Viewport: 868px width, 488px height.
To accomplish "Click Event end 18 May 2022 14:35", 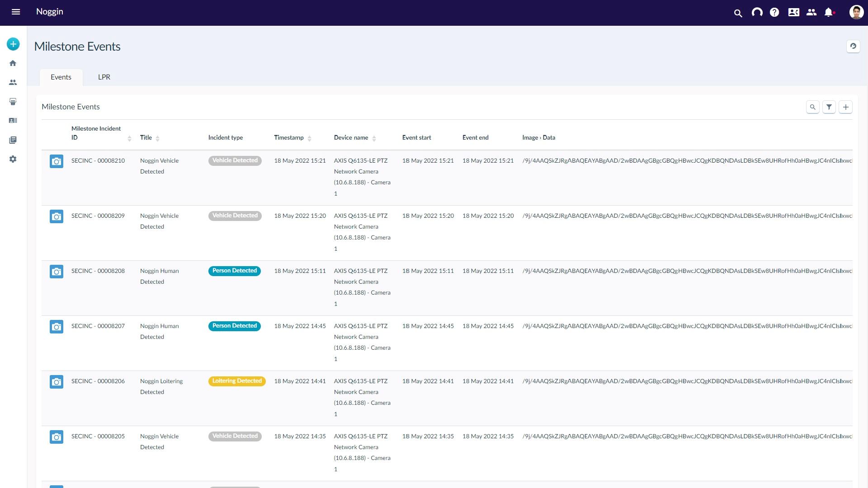I will (x=488, y=436).
